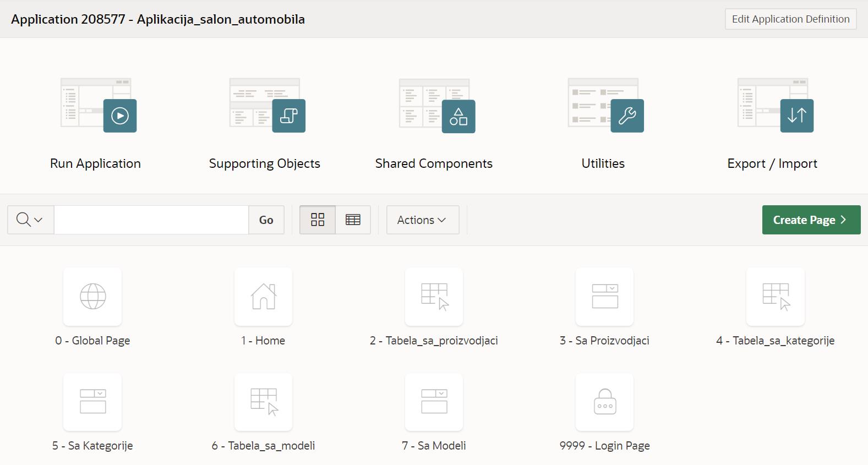
Task: Select page 4 - Tabela_sa_kategorije
Action: pos(775,297)
